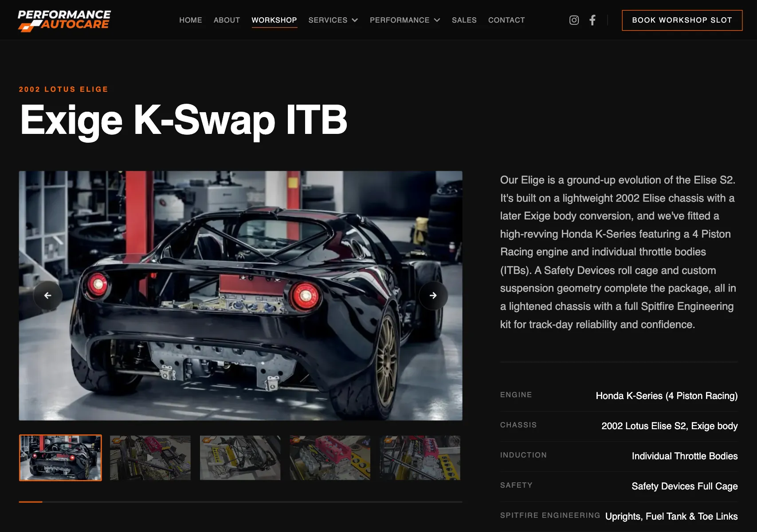This screenshot has width=757, height=532.
Task: Select the fifth gallery thumbnail
Action: 420,458
